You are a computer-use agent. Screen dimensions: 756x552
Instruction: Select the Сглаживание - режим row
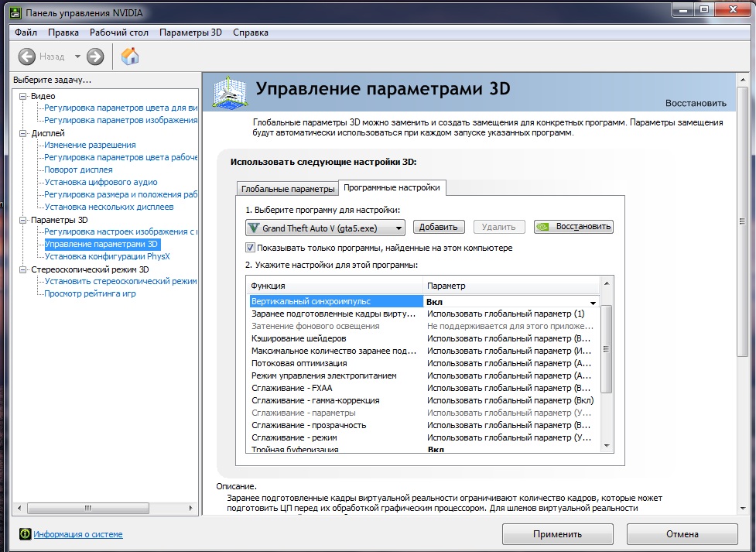click(424, 437)
